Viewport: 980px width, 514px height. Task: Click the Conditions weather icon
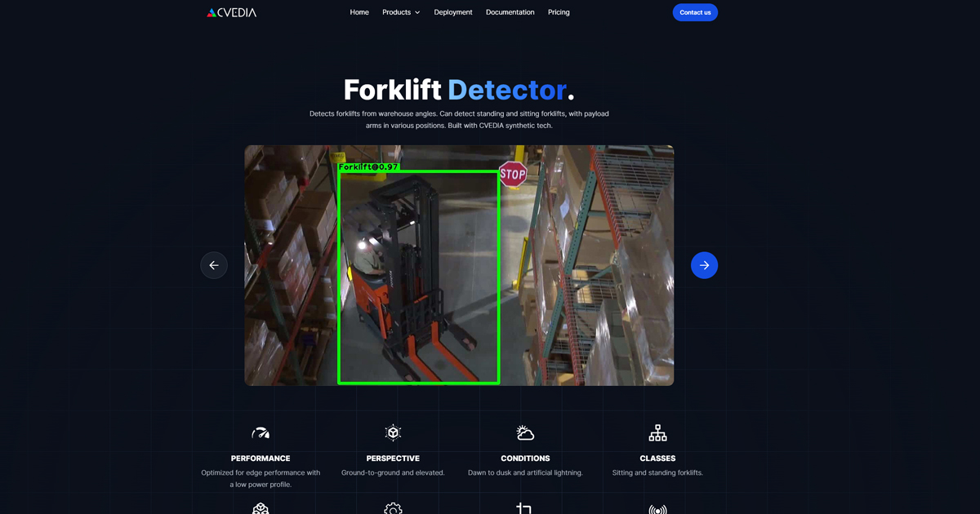(x=525, y=432)
